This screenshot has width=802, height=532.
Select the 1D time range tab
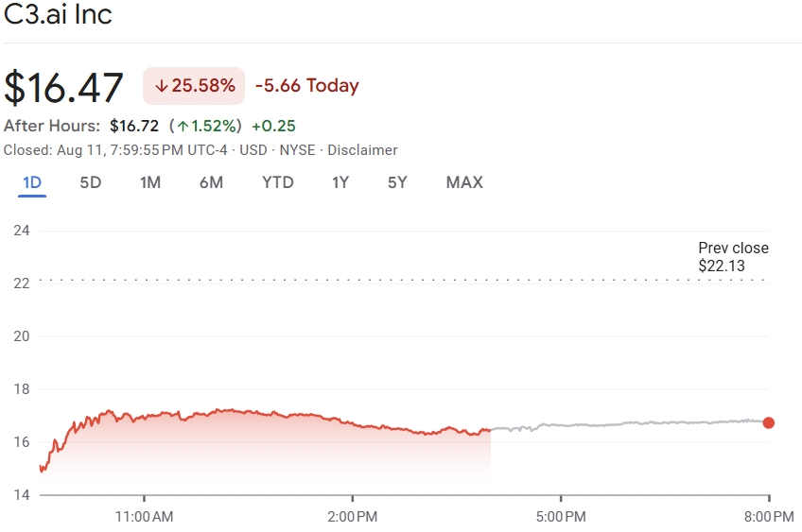tap(32, 182)
